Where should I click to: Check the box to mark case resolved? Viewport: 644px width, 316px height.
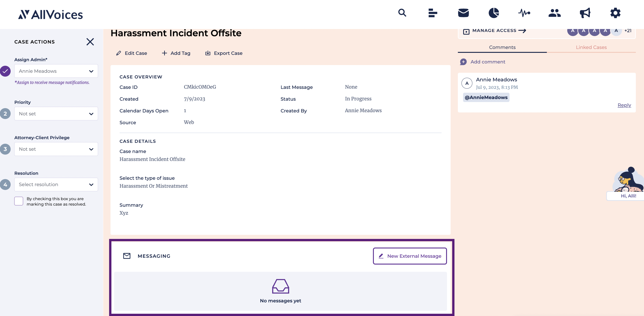tap(19, 201)
